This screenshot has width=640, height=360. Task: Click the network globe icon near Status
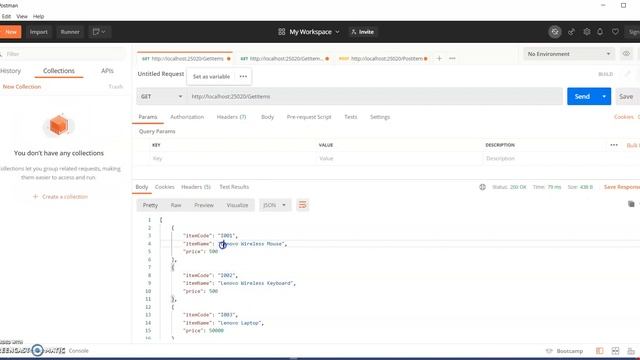tap(482, 187)
